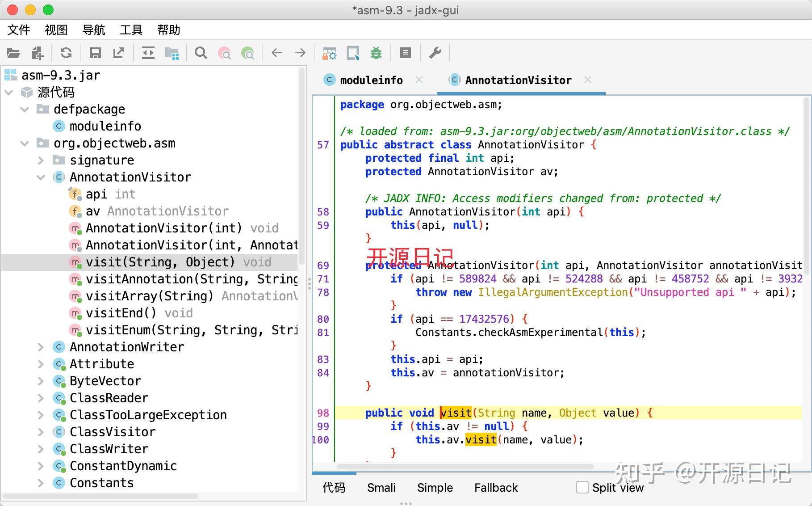Click the add files toolbar icon
The height and width of the screenshot is (506, 812).
[x=38, y=53]
